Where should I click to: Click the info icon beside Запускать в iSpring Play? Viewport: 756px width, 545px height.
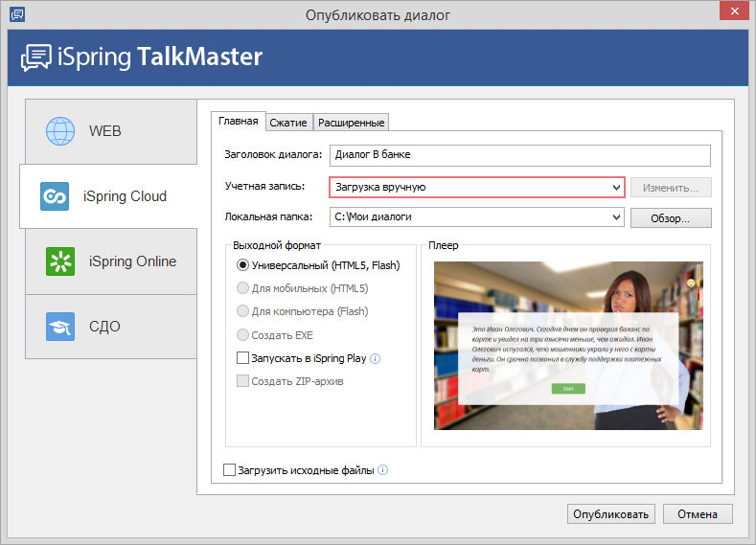tap(375, 358)
